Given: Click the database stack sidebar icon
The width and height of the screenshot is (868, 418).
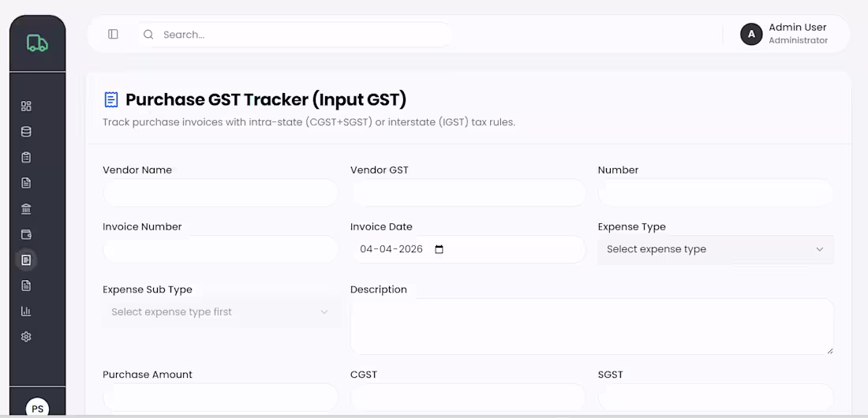Looking at the screenshot, I should [26, 132].
